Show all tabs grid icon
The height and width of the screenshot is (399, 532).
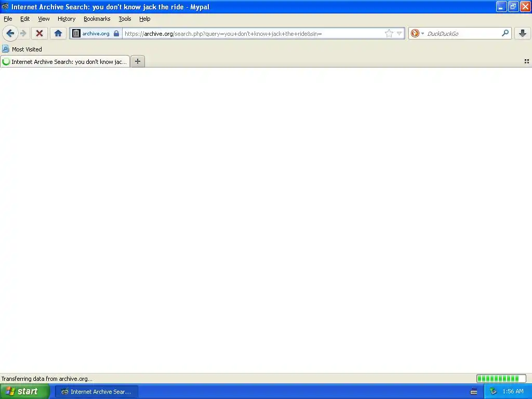pos(527,61)
